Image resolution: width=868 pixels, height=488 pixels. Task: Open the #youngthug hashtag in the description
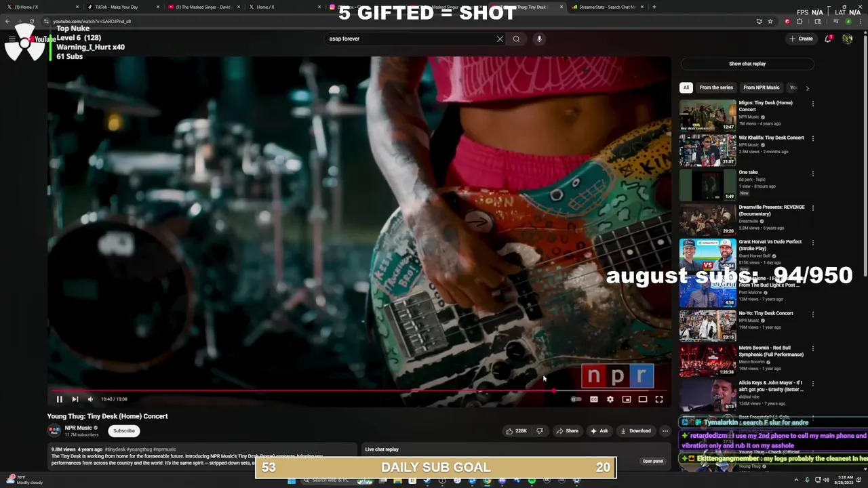pos(138,449)
